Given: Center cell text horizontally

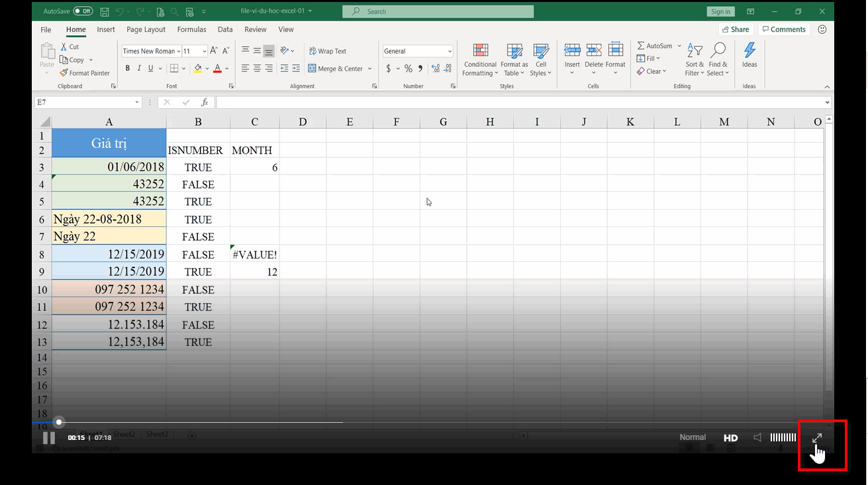Looking at the screenshot, I should tap(257, 68).
